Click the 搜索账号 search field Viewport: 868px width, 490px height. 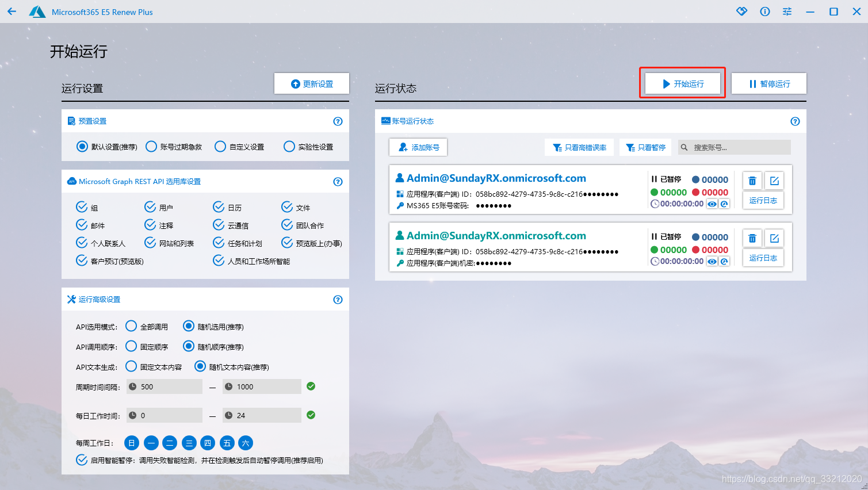coord(739,147)
